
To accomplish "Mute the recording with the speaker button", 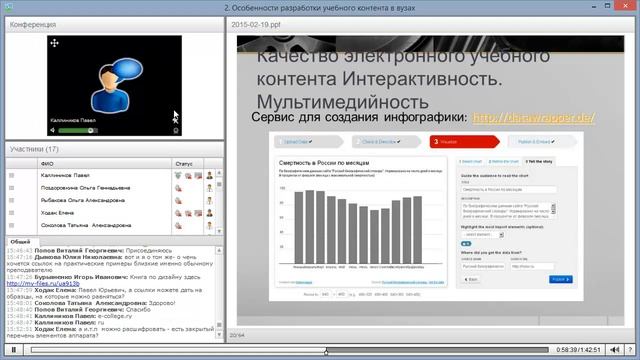I will pos(615,350).
